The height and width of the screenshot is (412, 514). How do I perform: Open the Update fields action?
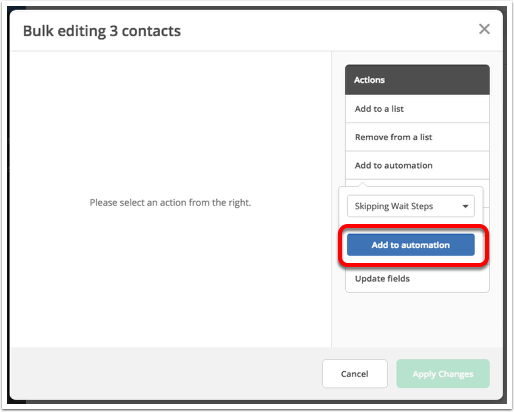point(417,279)
